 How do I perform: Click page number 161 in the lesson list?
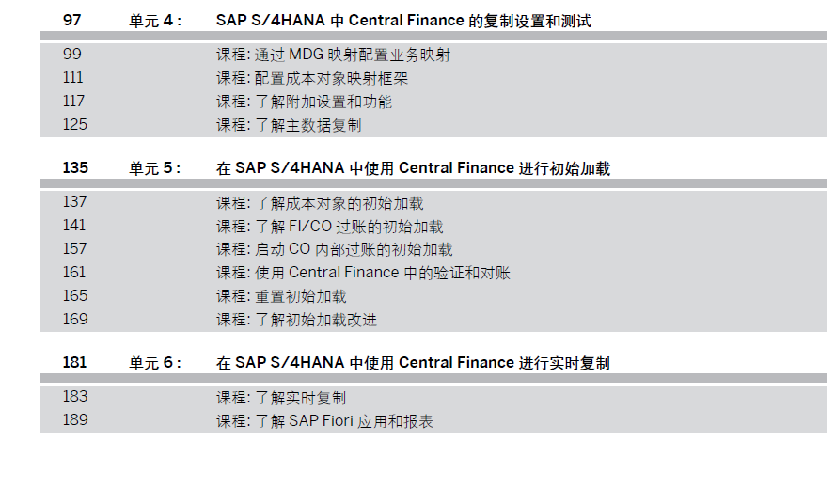point(74,273)
